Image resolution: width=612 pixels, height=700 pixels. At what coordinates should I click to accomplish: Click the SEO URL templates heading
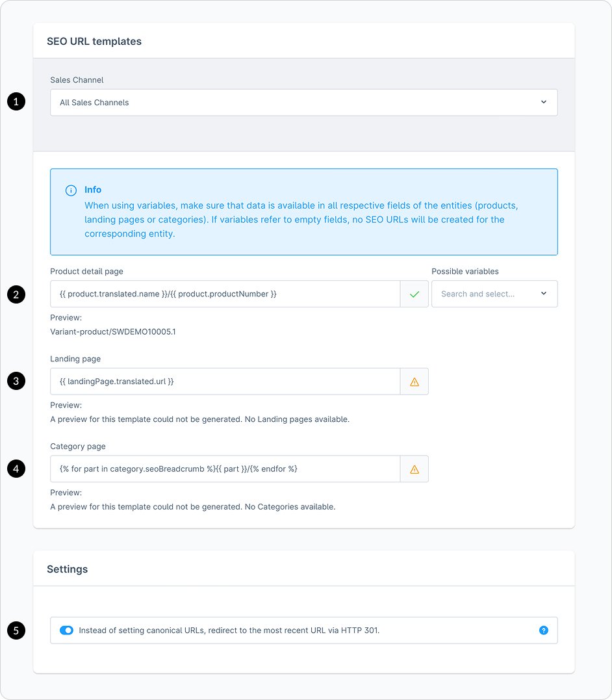pos(94,42)
